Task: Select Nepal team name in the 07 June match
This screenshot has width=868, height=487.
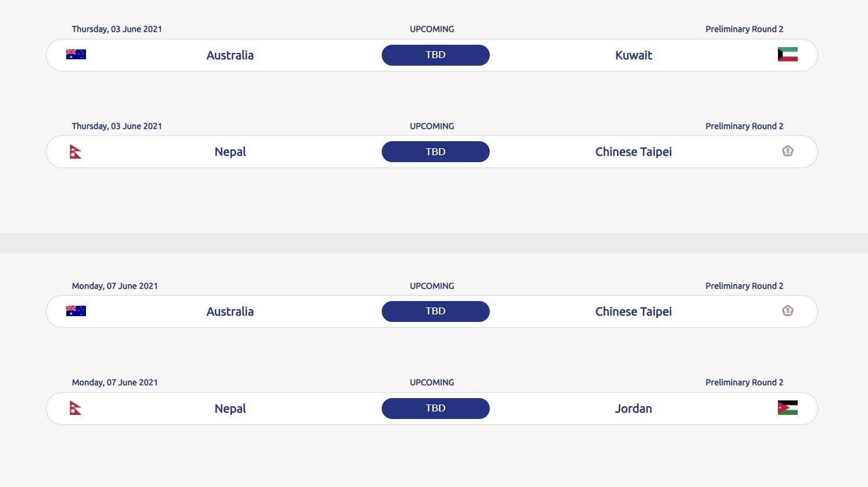Action: point(230,409)
